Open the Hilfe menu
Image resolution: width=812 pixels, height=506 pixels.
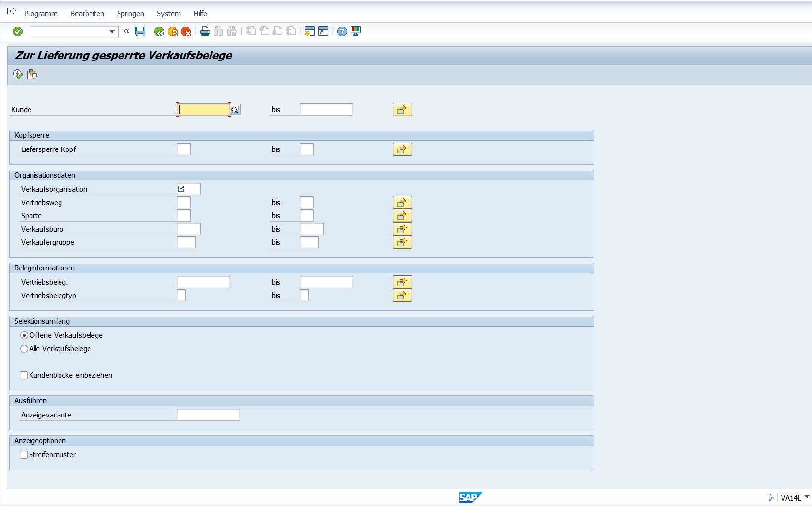pyautogui.click(x=200, y=14)
